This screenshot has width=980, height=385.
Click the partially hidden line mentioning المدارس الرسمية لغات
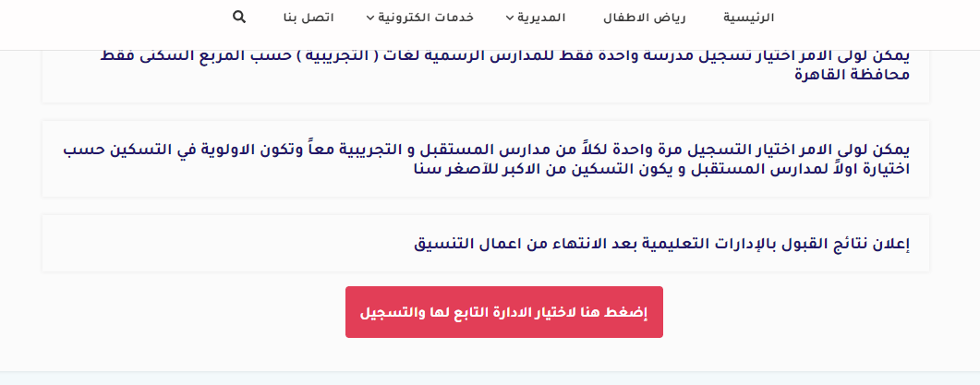pyautogui.click(x=505, y=56)
